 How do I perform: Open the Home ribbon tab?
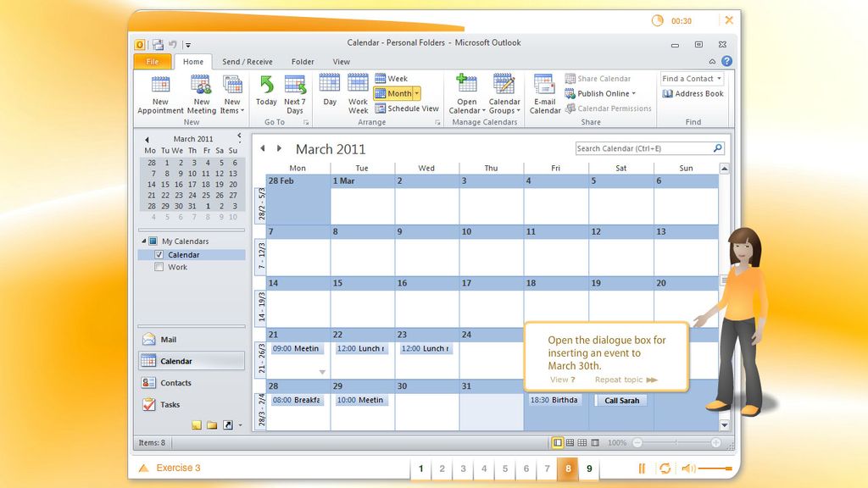[x=193, y=61]
